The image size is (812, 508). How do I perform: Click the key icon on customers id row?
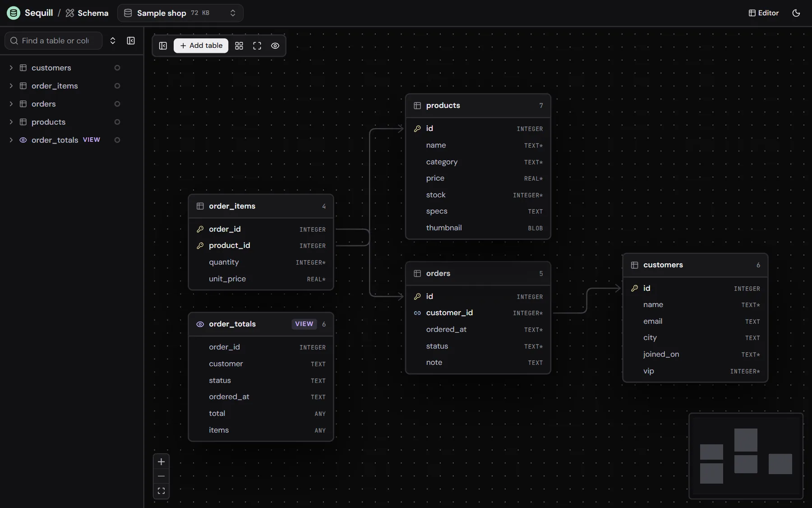point(635,288)
